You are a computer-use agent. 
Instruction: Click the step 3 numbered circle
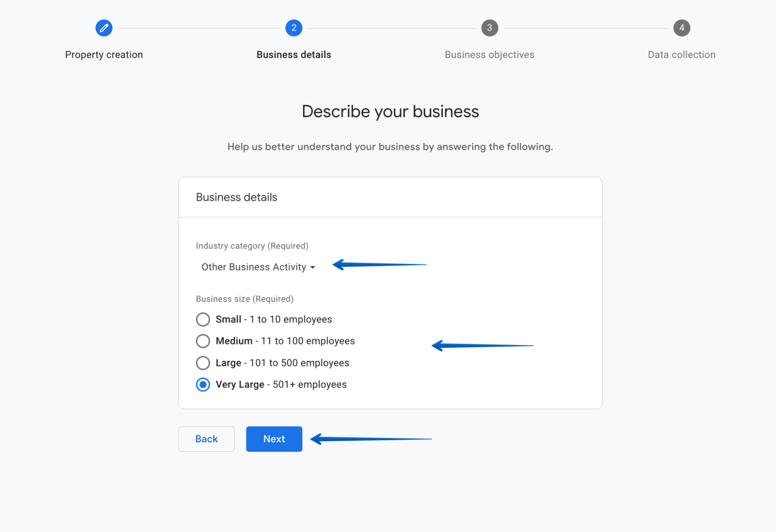coord(490,28)
